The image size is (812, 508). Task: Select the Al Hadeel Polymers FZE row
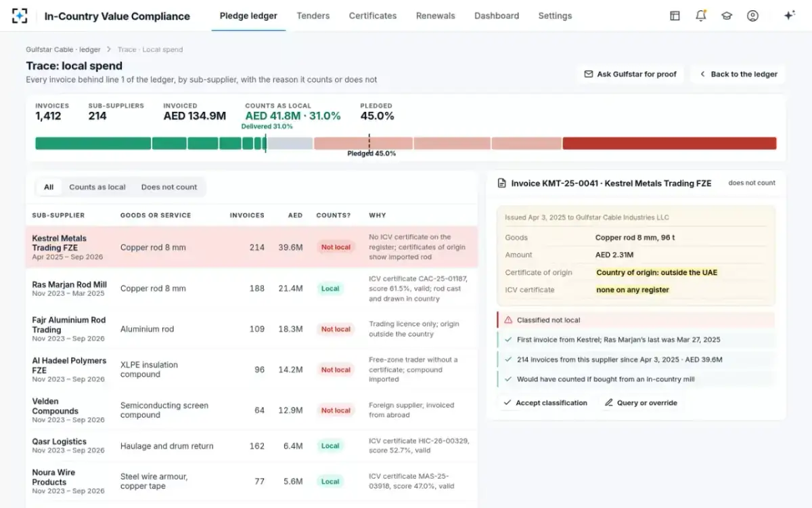pos(252,369)
